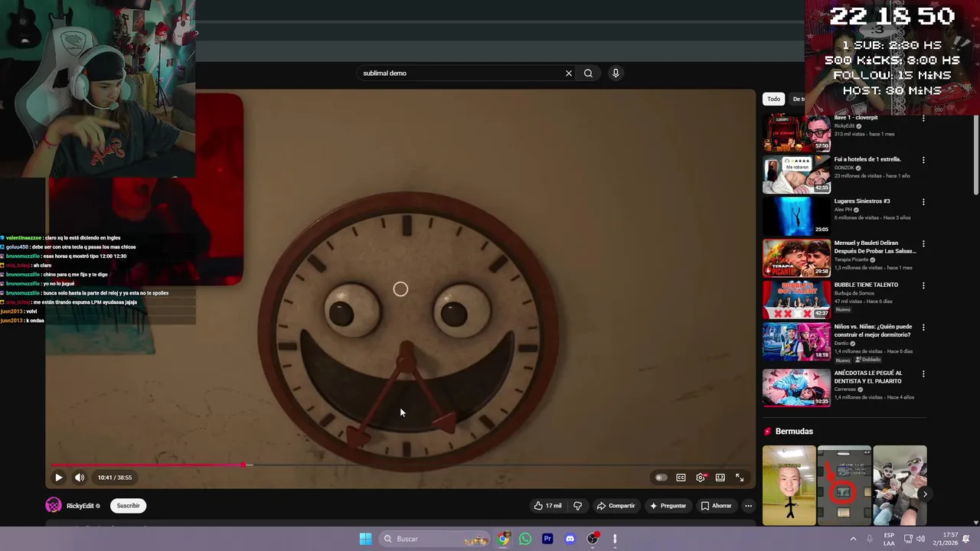The height and width of the screenshot is (551, 980).
Task: Toggle the autoplay switch in the player
Action: pos(661,478)
